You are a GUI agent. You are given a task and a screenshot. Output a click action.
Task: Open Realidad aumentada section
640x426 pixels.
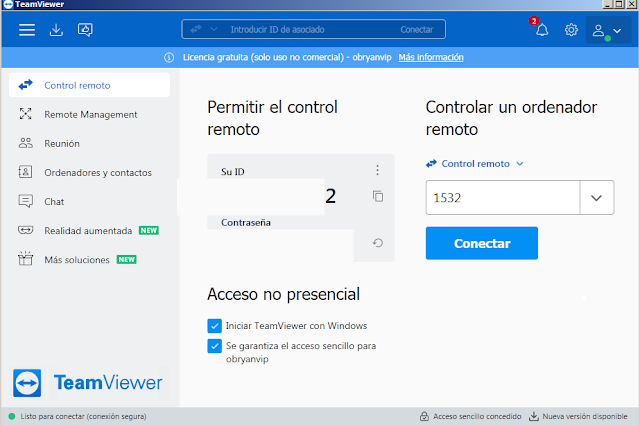(x=89, y=231)
